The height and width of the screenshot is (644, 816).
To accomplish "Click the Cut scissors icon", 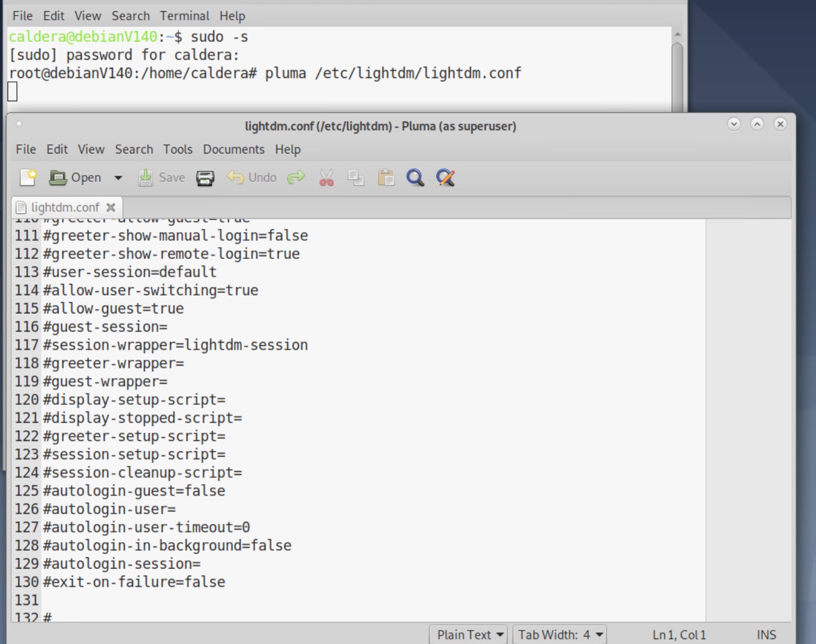I will (x=326, y=177).
